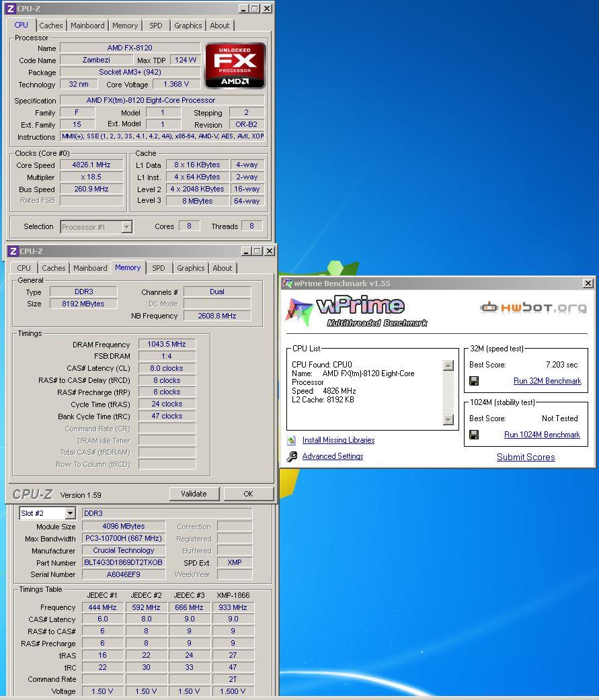Click CPU List scroll-down arrow

448,420
